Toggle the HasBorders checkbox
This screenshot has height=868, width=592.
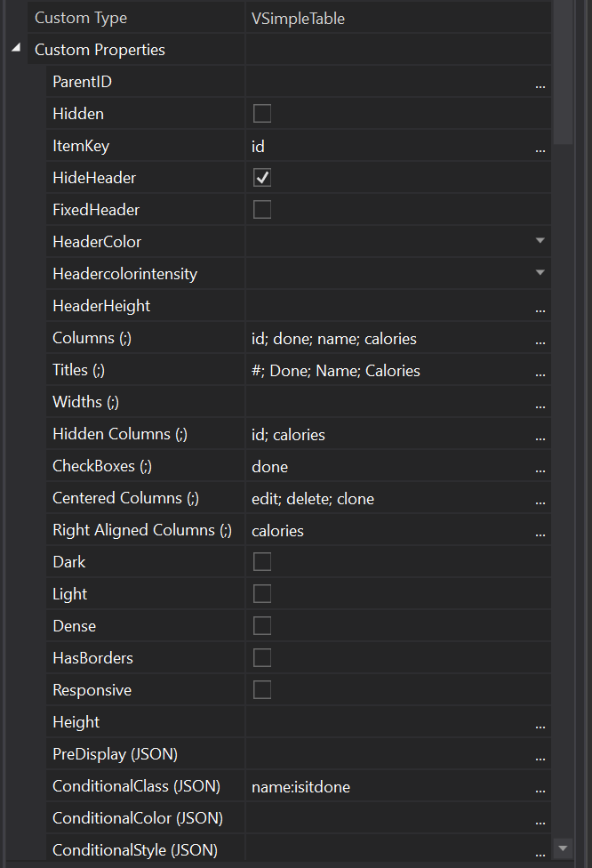point(262,658)
